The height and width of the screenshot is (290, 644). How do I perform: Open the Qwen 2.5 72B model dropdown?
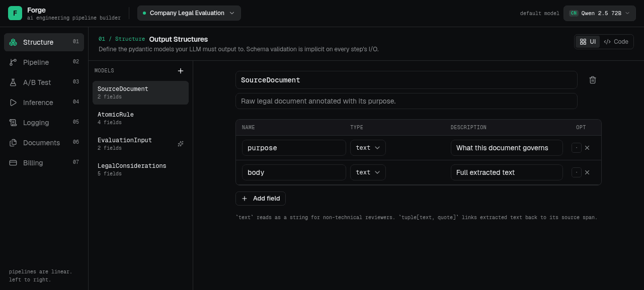point(600,13)
